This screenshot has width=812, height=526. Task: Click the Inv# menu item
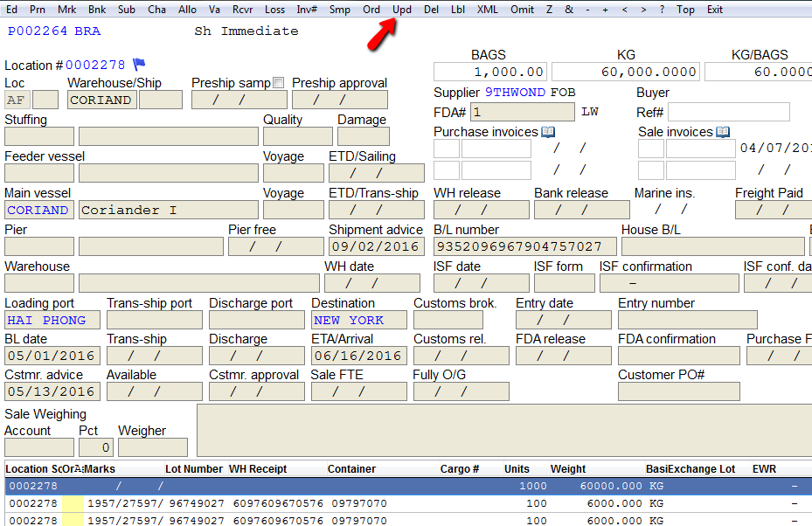pos(307,10)
